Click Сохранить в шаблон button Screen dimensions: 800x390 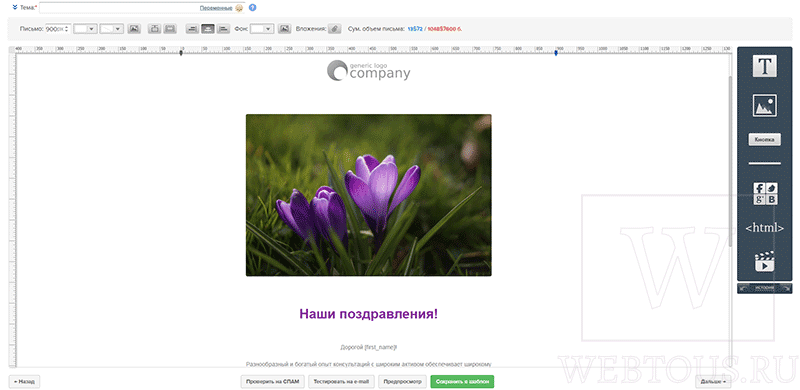click(462, 381)
